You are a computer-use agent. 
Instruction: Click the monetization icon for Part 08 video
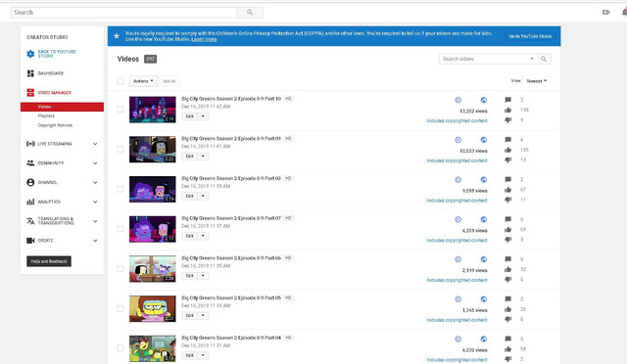click(458, 180)
